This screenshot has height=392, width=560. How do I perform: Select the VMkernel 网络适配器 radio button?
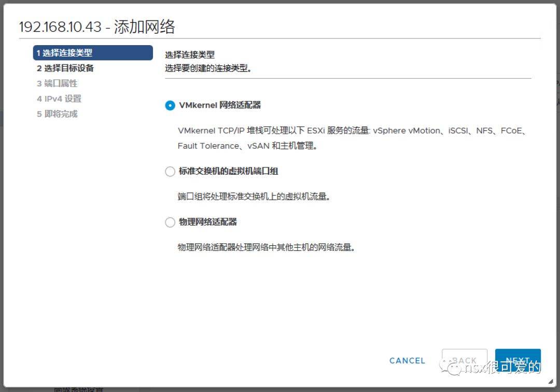coord(170,105)
